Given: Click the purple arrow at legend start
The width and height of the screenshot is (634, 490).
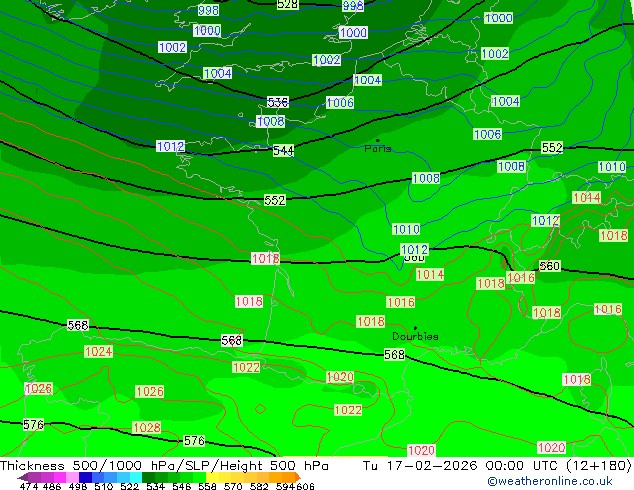Looking at the screenshot, I should tap(23, 477).
